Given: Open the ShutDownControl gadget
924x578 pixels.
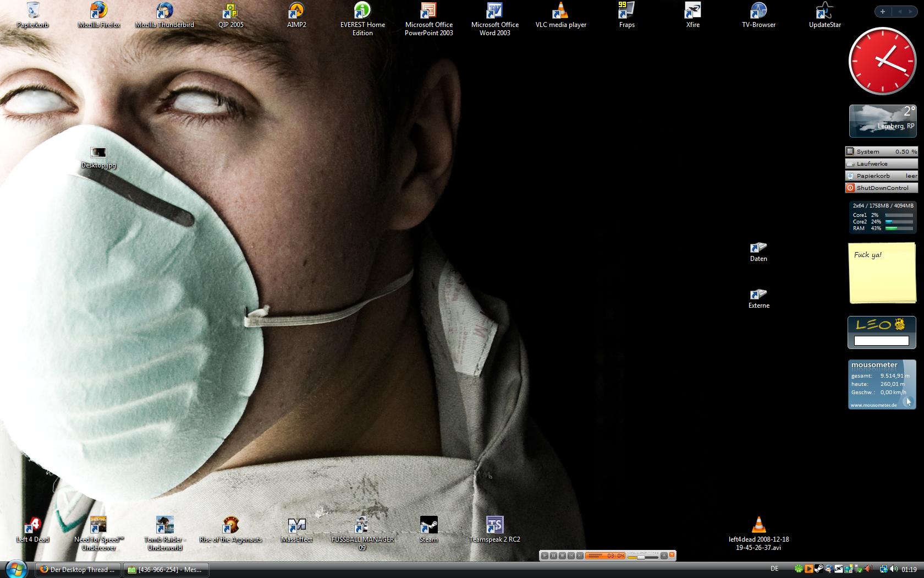Looking at the screenshot, I should (x=881, y=188).
